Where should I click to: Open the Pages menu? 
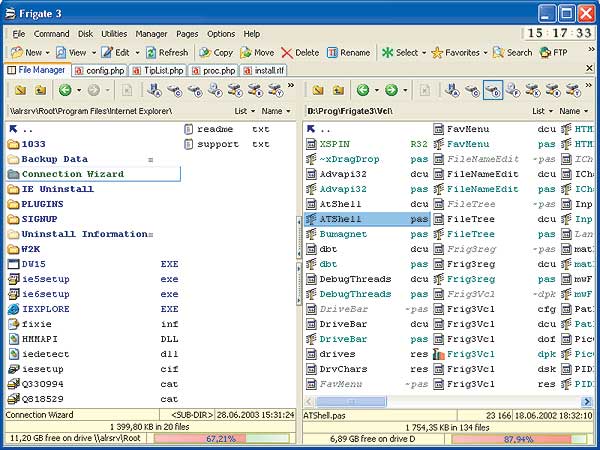pyautogui.click(x=187, y=34)
